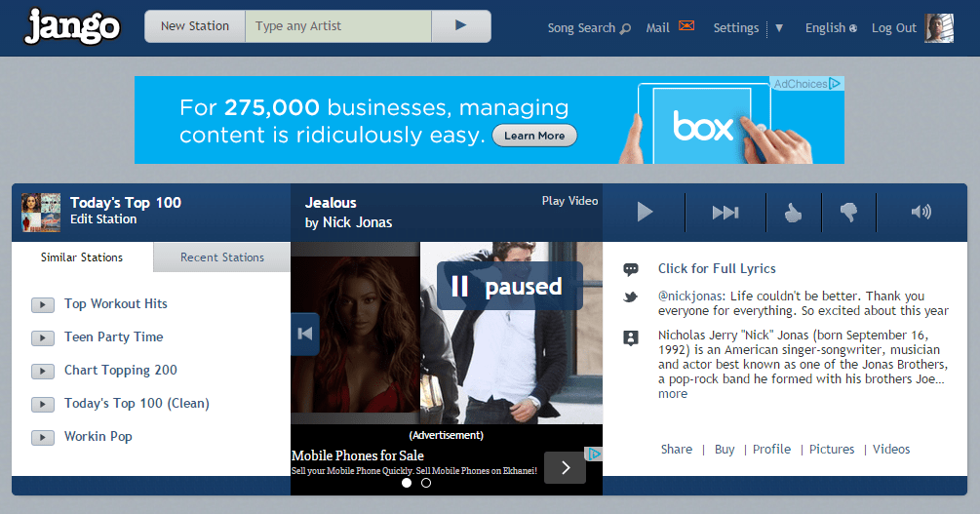Click the Song Search magnifier
This screenshot has width=980, height=514.
(x=625, y=28)
